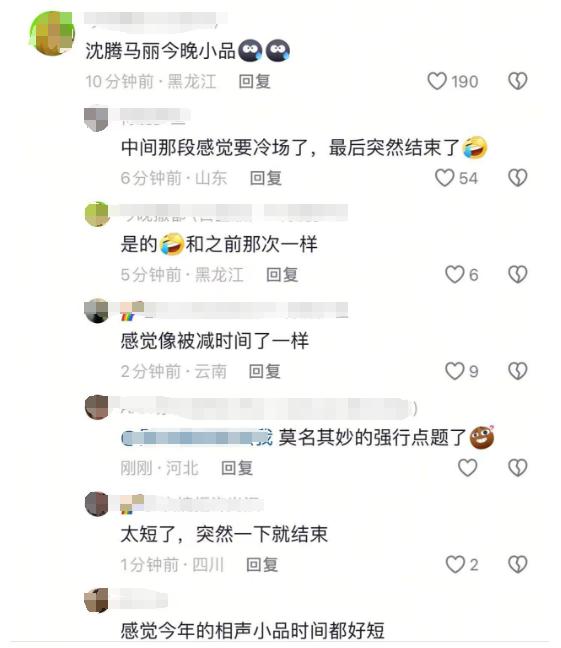Dislike the 莫名其妙的强行点题了 comment
This screenshot has width=561, height=648.
tap(518, 468)
